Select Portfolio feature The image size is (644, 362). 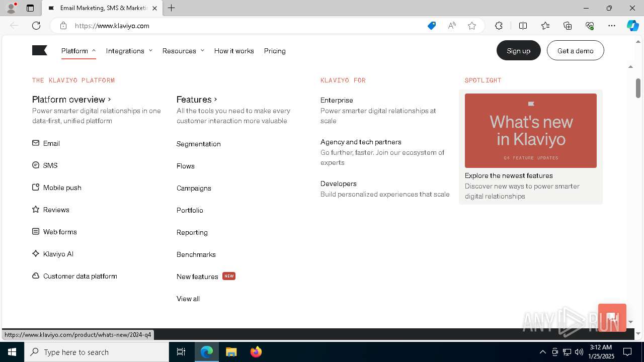tap(190, 210)
